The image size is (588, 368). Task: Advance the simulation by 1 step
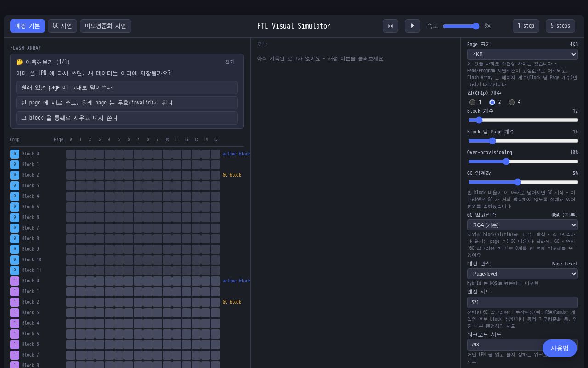coord(526,26)
